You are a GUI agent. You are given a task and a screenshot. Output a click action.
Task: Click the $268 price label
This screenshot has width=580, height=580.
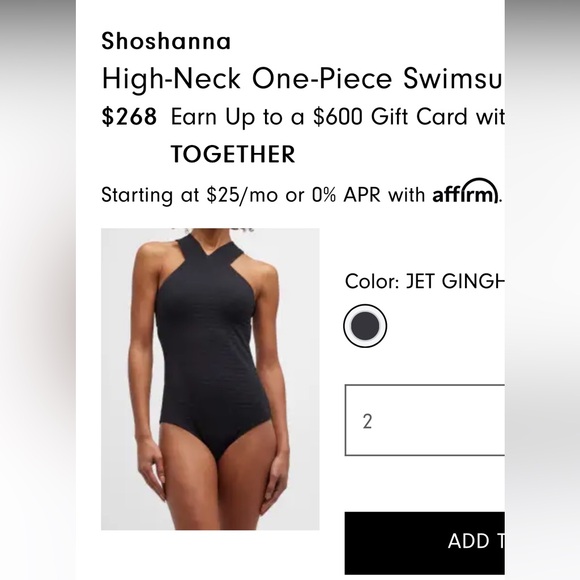[x=129, y=116]
